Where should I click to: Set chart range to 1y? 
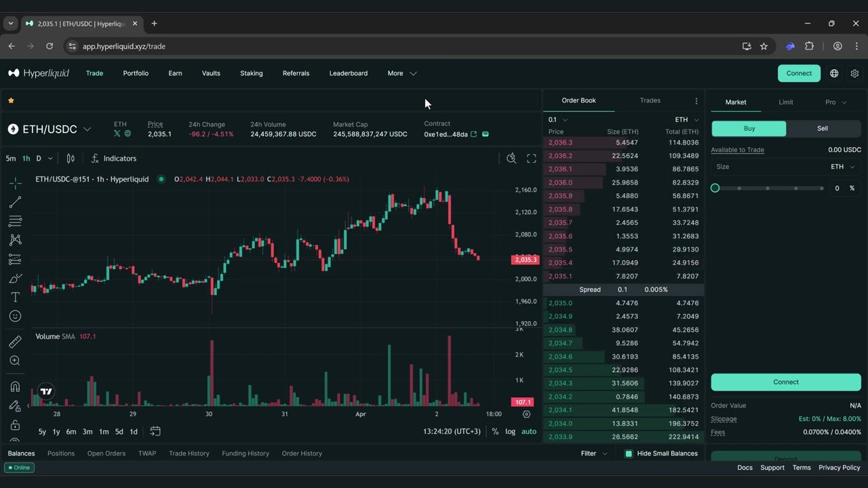point(56,432)
